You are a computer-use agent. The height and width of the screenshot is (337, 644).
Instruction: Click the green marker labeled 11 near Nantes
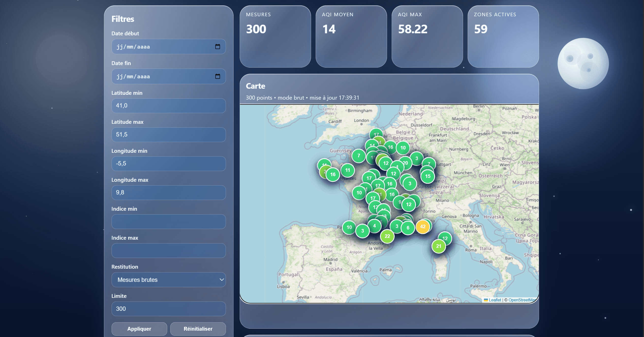pyautogui.click(x=348, y=170)
